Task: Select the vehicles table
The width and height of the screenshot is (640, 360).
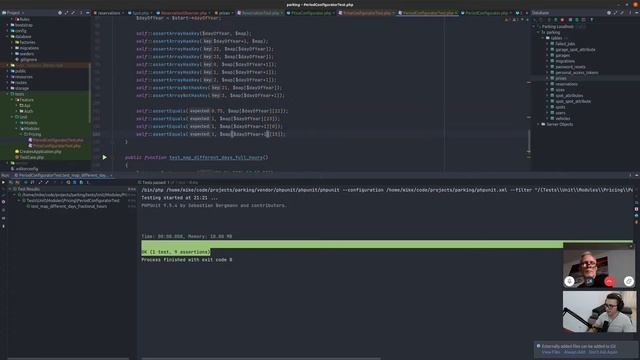Action: 563,118
